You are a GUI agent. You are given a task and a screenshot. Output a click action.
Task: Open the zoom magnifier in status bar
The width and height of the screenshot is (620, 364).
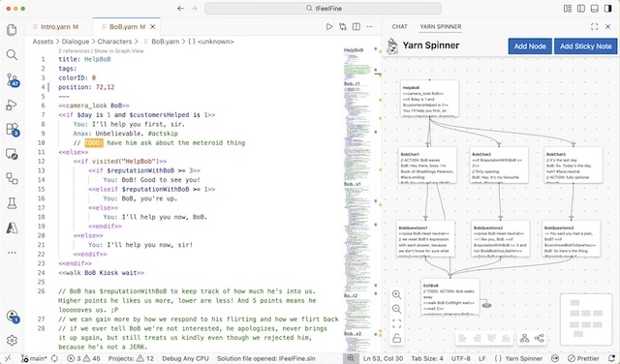pyautogui.click(x=351, y=358)
